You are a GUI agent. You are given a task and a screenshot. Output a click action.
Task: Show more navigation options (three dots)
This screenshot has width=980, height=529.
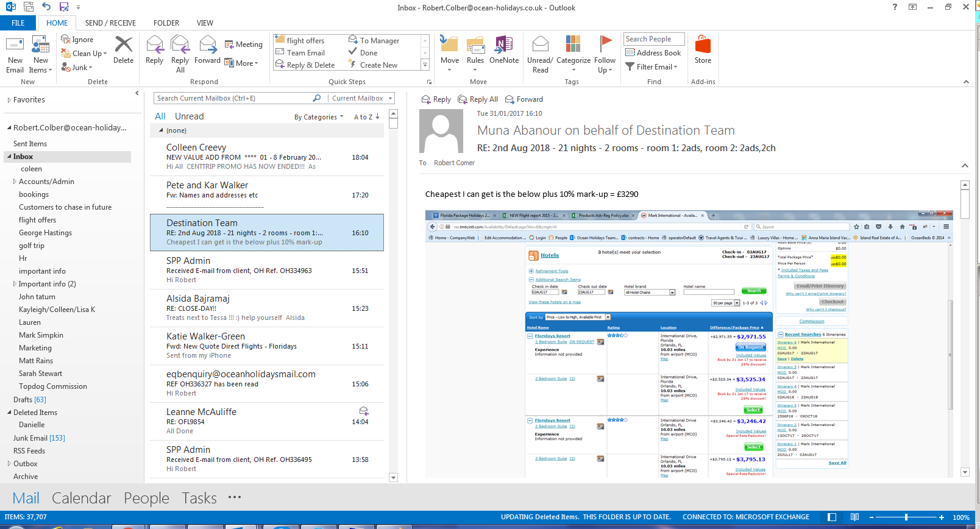click(x=235, y=498)
